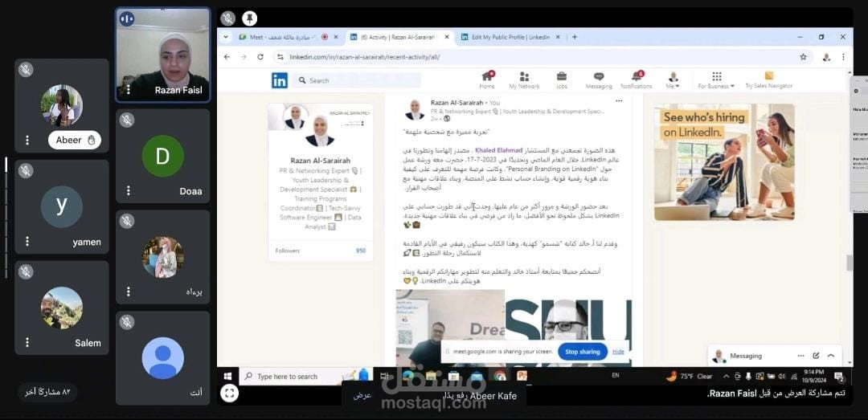Open the 75°F Clear weather widget

coord(690,377)
